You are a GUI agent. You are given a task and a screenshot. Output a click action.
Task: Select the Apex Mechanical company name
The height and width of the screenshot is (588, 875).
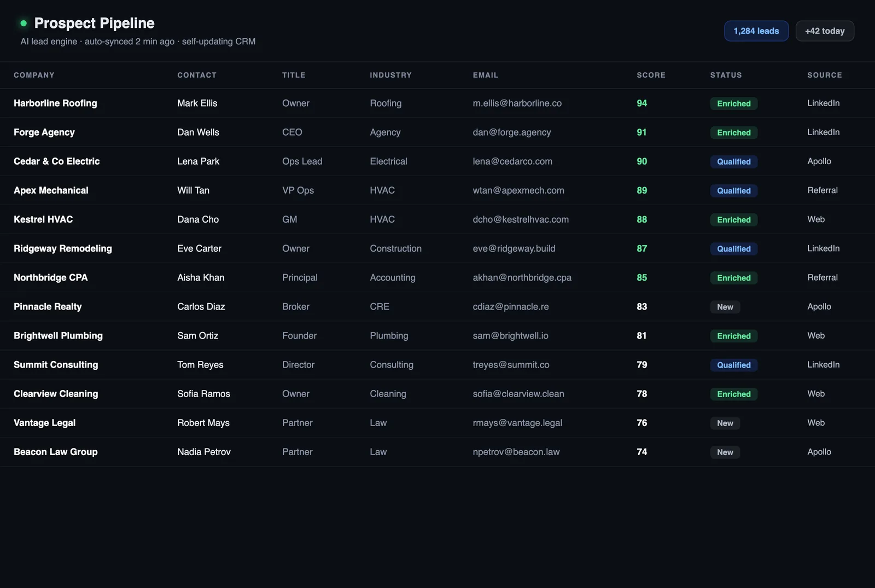[51, 190]
